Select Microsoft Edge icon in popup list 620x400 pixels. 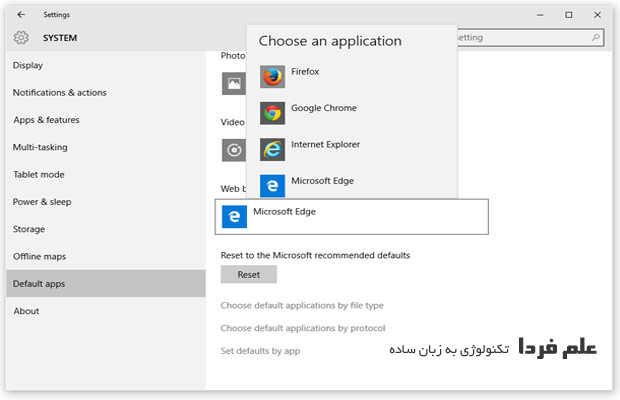[272, 185]
